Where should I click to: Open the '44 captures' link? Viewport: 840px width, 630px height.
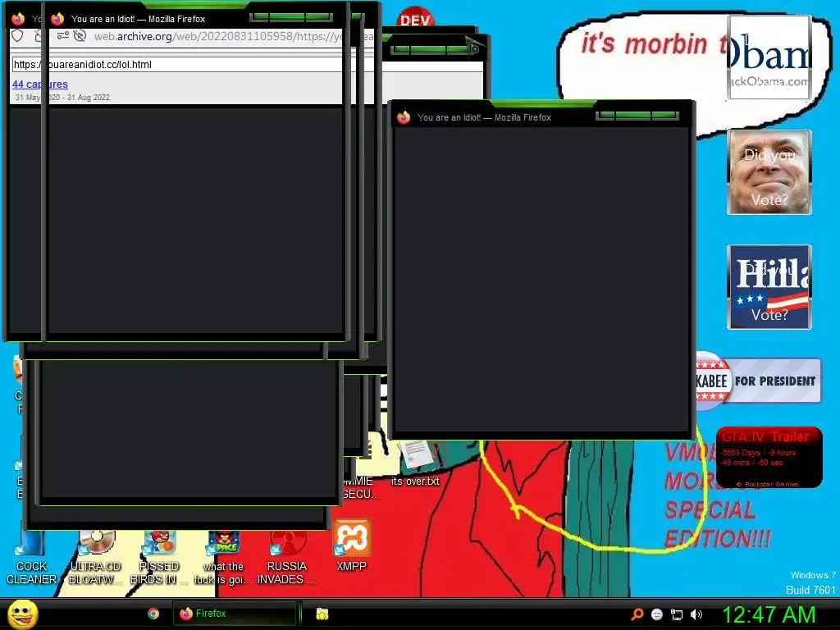pos(39,84)
